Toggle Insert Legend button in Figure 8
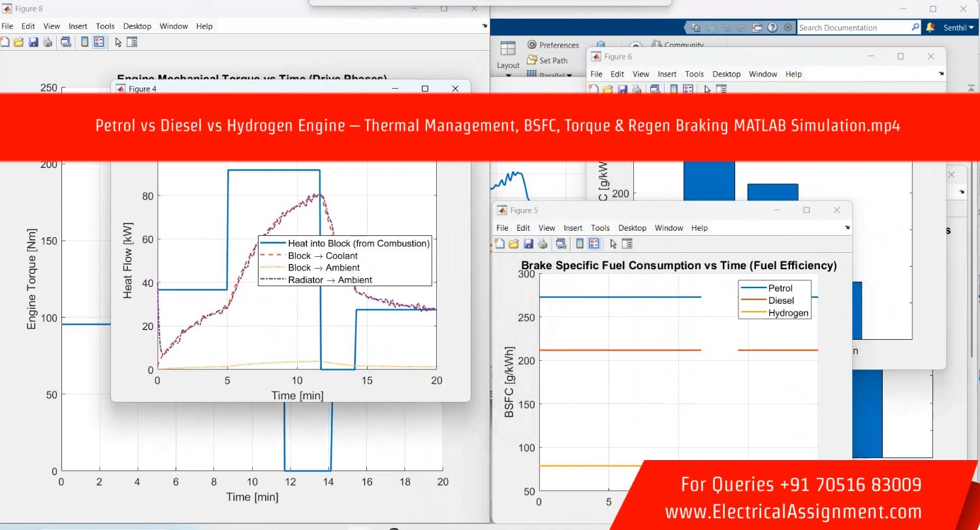 pyautogui.click(x=99, y=42)
